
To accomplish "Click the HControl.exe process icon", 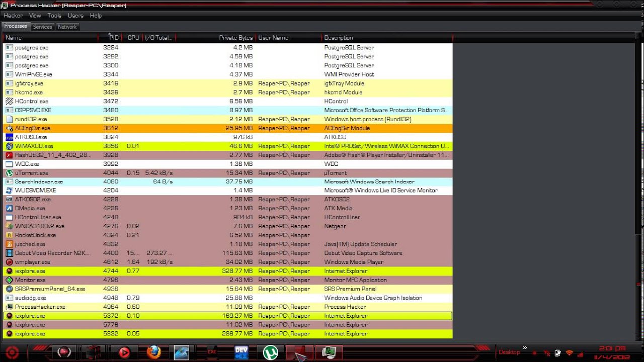I will 9,102.
